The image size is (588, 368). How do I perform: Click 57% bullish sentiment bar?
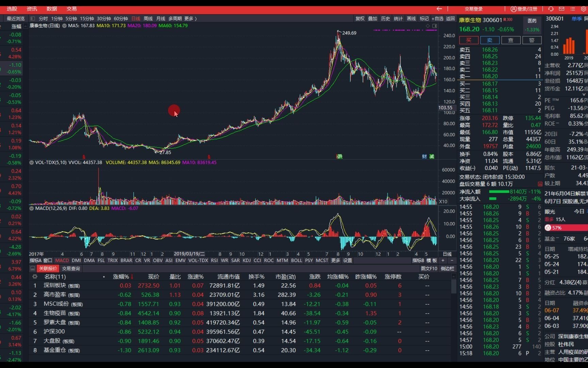coord(566,228)
